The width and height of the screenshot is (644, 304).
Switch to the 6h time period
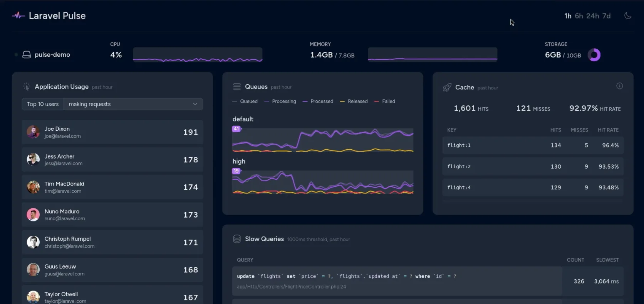[579, 16]
